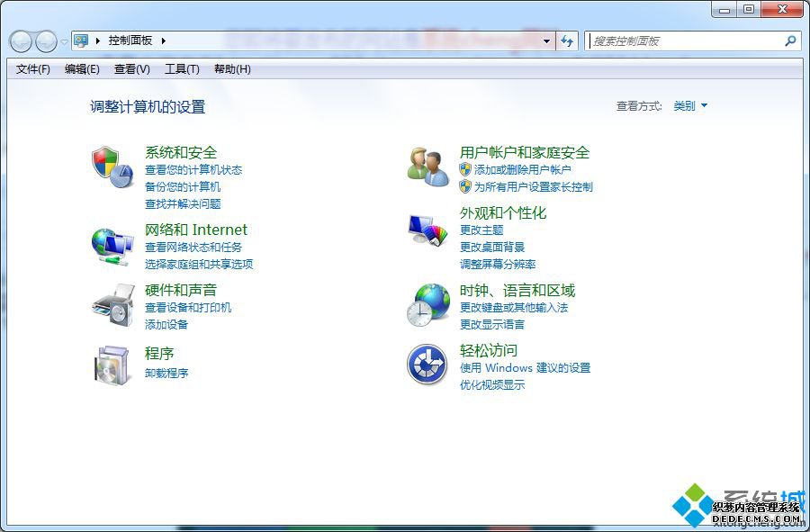Click 查找并解决问题 link
Image resolution: width=810 pixels, height=532 pixels.
point(183,203)
